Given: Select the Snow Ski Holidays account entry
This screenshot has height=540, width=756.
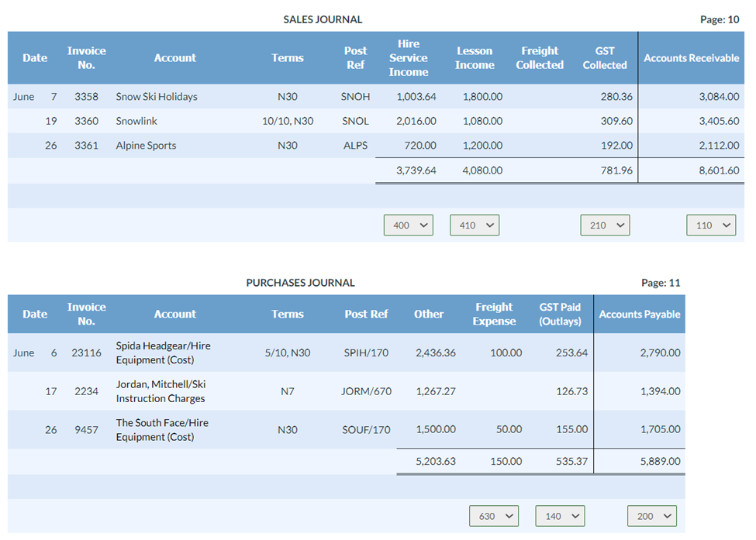Looking at the screenshot, I should (157, 97).
